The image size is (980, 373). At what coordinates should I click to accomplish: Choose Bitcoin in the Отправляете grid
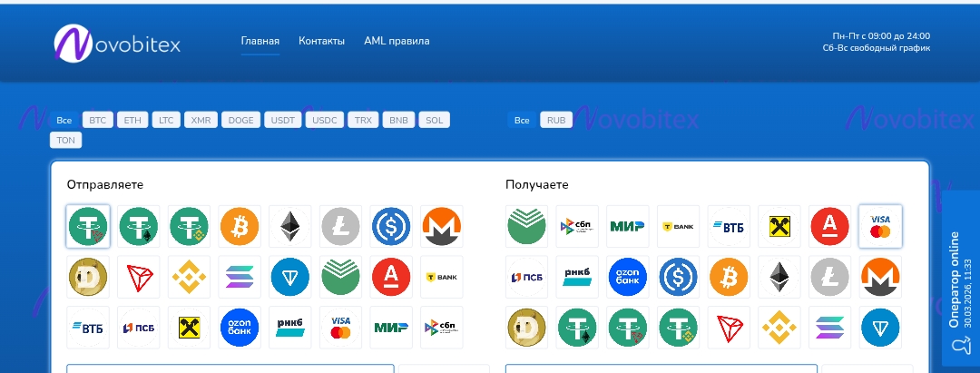point(240,226)
